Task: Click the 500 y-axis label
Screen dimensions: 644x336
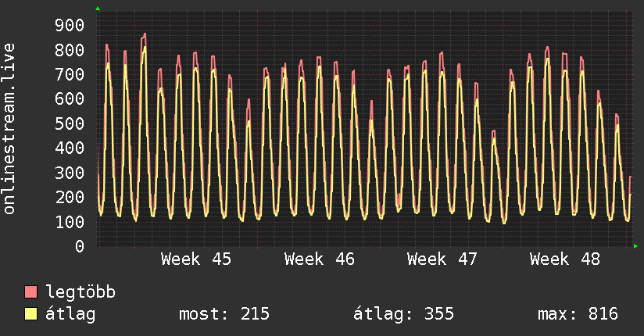Action: click(x=70, y=123)
